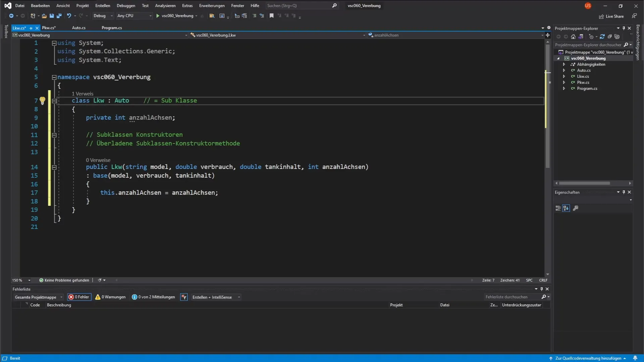This screenshot has height=362, width=644.
Task: Open the Erstellen + IntelliSense dropdown
Action: (x=216, y=297)
